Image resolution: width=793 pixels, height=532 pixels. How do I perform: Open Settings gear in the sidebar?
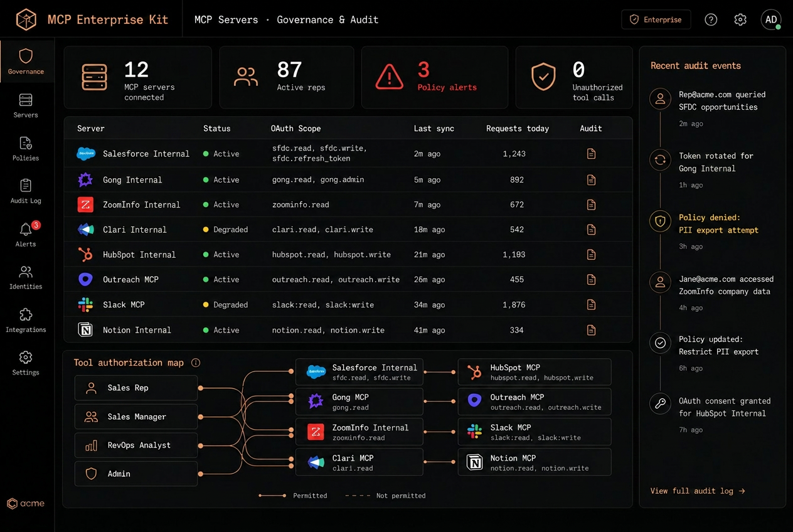[x=26, y=363]
